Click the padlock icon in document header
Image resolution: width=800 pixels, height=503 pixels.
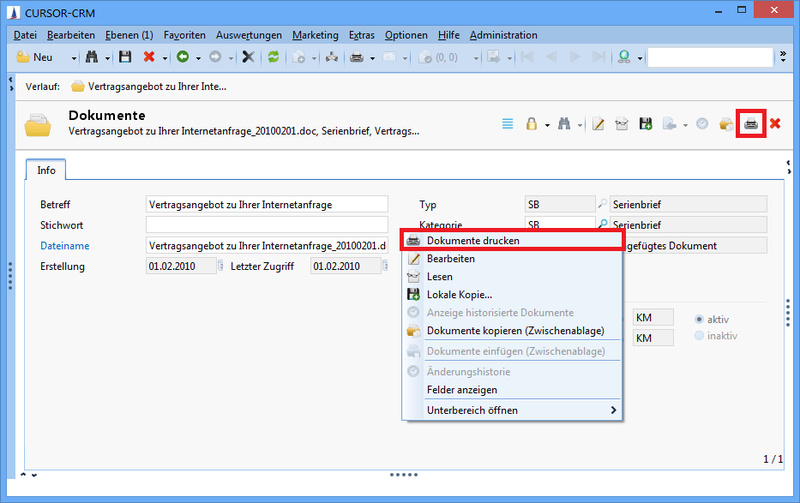532,124
